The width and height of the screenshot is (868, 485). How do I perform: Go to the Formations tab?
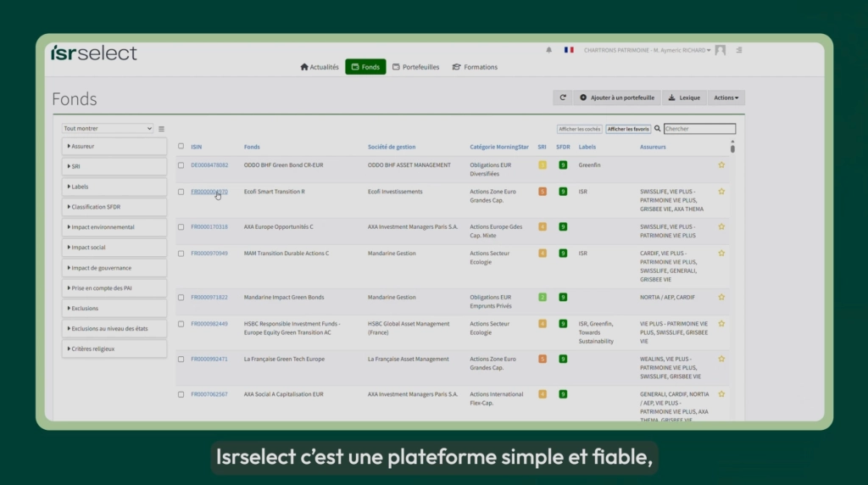[475, 67]
